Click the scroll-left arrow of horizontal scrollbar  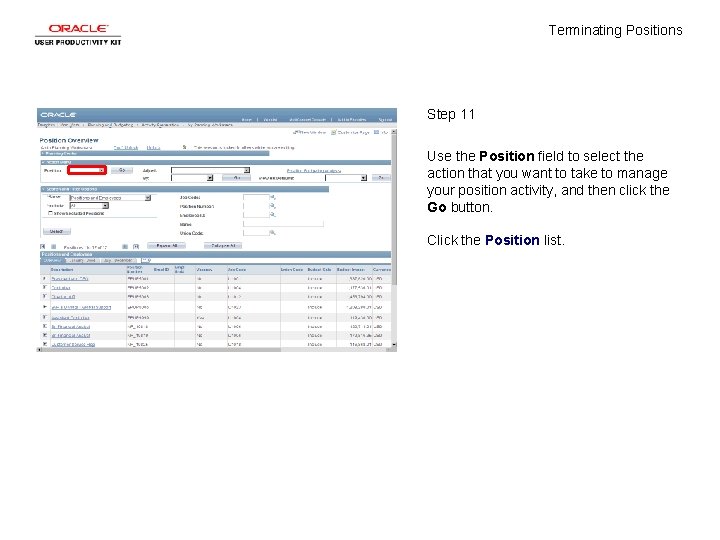39,349
